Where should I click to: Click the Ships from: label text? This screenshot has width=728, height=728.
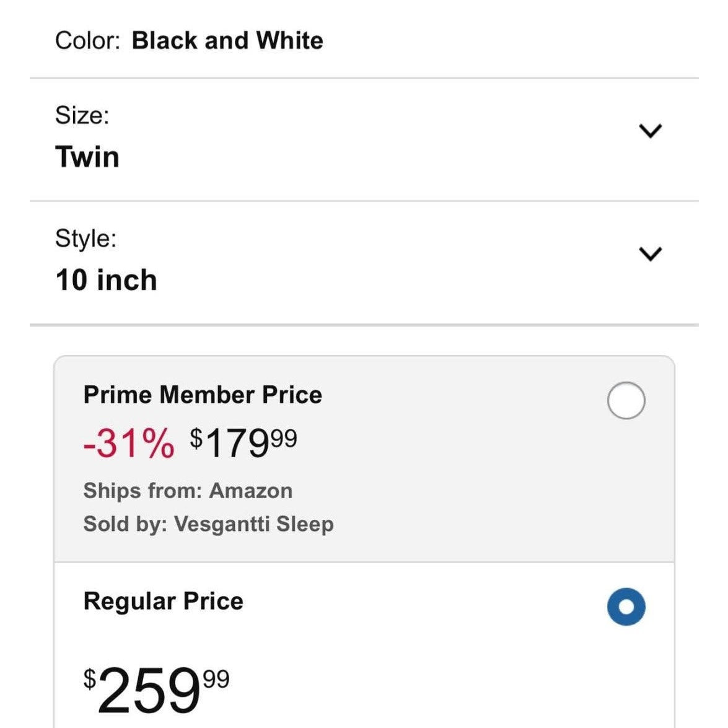click(x=143, y=491)
